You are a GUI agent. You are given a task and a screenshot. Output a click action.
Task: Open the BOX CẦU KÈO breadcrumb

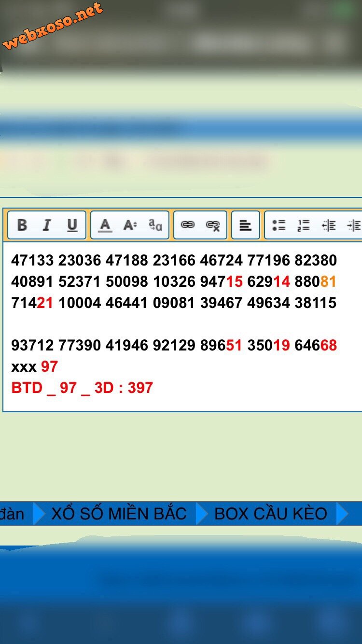click(271, 514)
